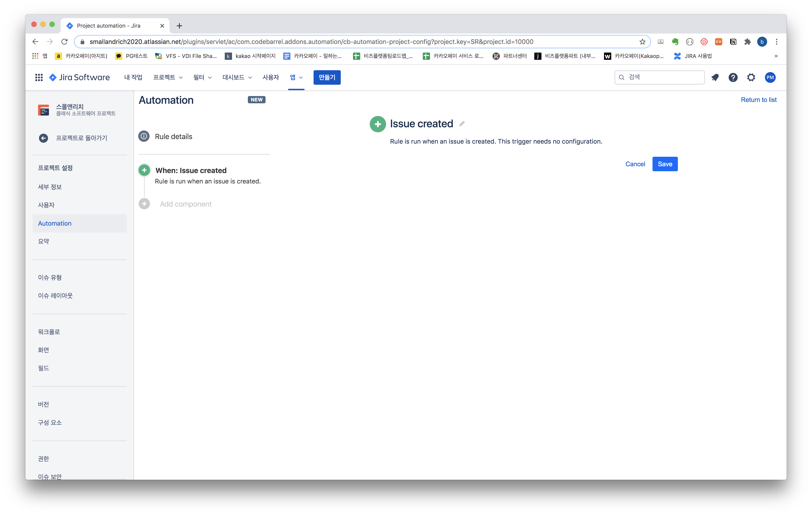Expand the 대시보드 dropdown menu
812x516 pixels.
click(x=237, y=77)
